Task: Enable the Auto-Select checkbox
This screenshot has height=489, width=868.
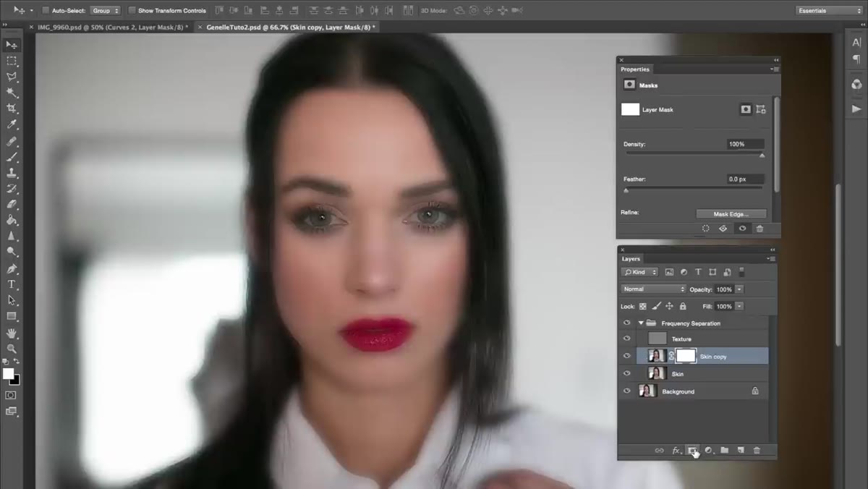Action: (46, 11)
